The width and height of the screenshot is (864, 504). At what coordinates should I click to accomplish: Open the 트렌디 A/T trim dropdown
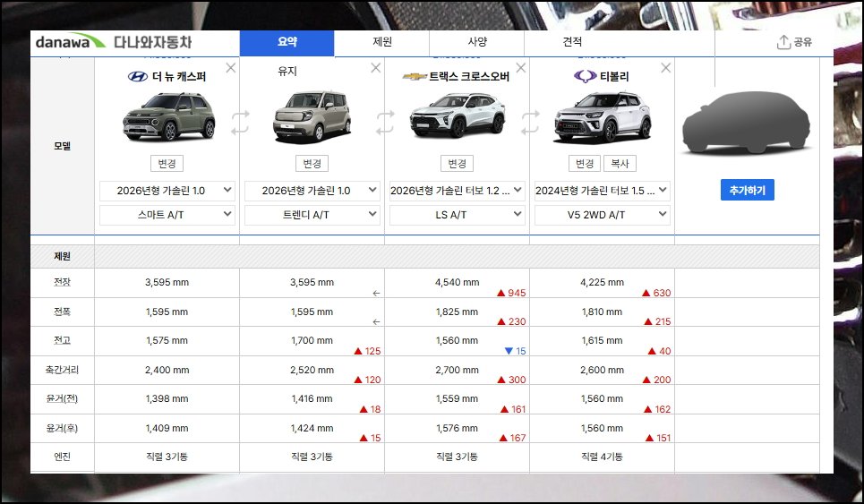(x=312, y=215)
